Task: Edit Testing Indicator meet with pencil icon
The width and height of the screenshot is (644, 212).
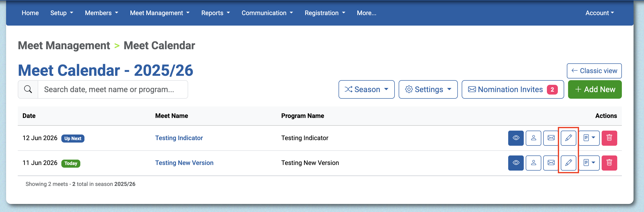Action: point(569,138)
